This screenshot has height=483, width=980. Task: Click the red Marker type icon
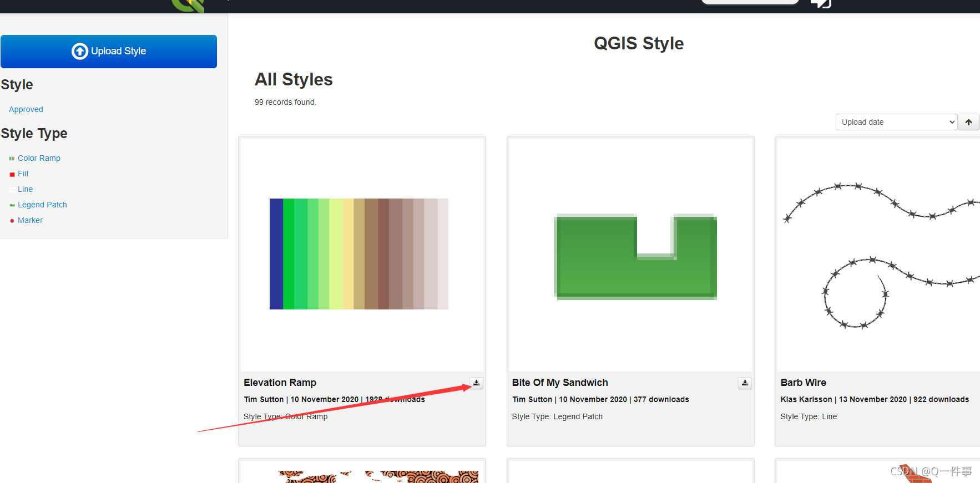(x=12, y=221)
